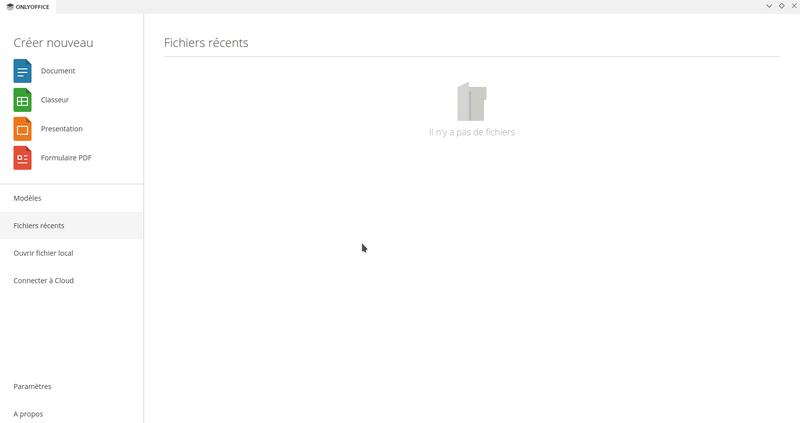Screen dimensions: 800x423
Task: Maximize the window using diamond button
Action: (781, 6)
